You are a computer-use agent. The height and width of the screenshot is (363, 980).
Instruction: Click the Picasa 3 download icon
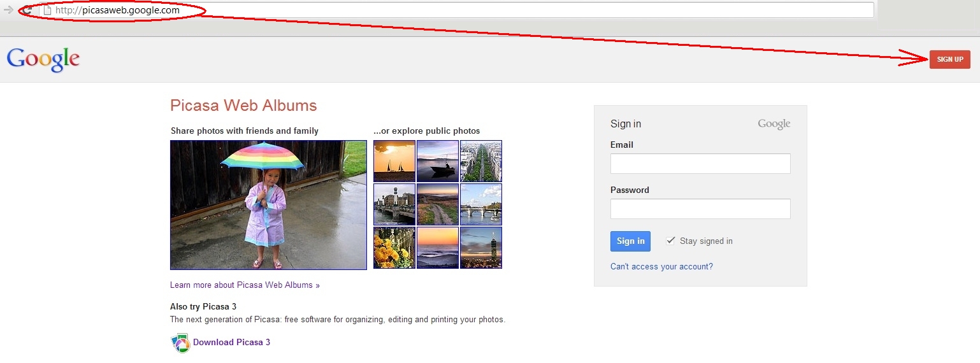point(180,343)
